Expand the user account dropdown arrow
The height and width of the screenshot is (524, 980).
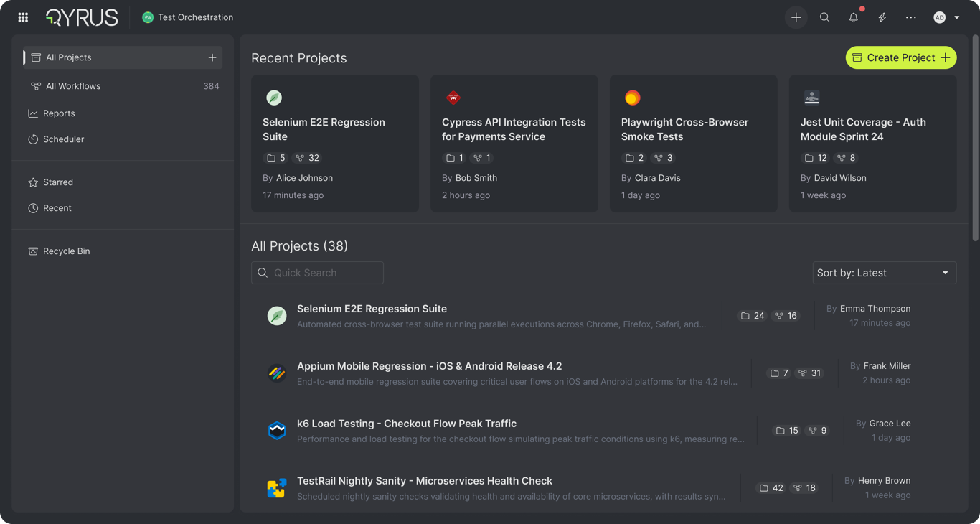pos(957,17)
